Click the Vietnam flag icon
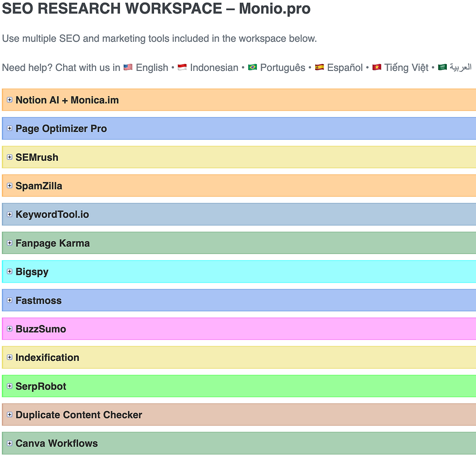 point(377,67)
